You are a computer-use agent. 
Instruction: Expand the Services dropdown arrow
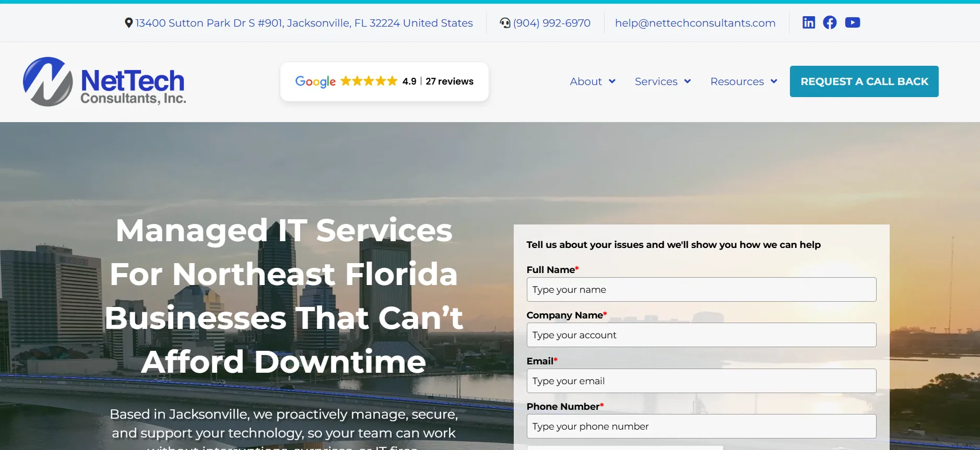pos(687,81)
